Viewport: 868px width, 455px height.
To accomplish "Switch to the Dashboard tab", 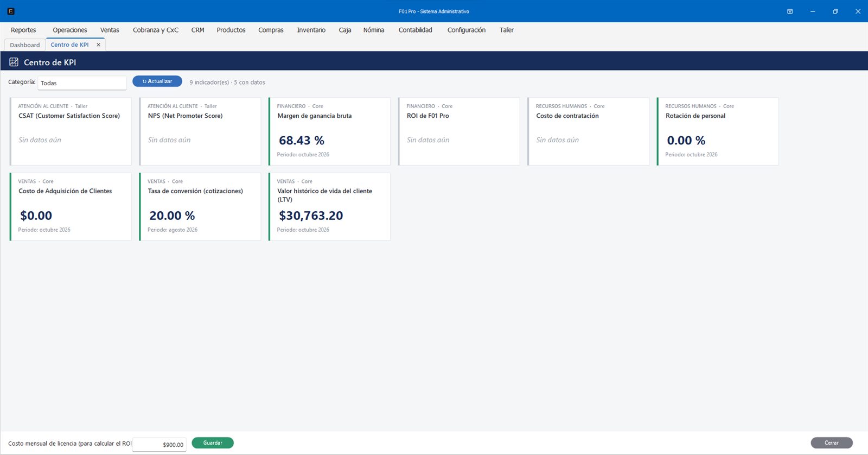I will 25,45.
